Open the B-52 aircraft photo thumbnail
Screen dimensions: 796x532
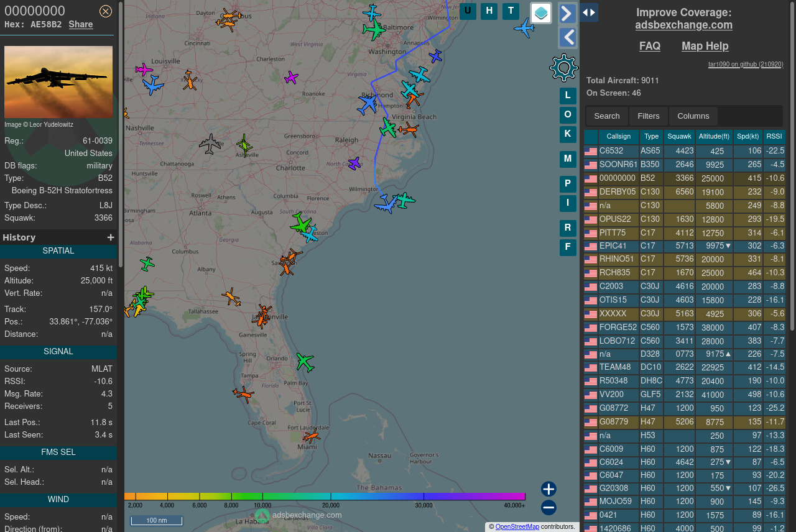(x=58, y=82)
